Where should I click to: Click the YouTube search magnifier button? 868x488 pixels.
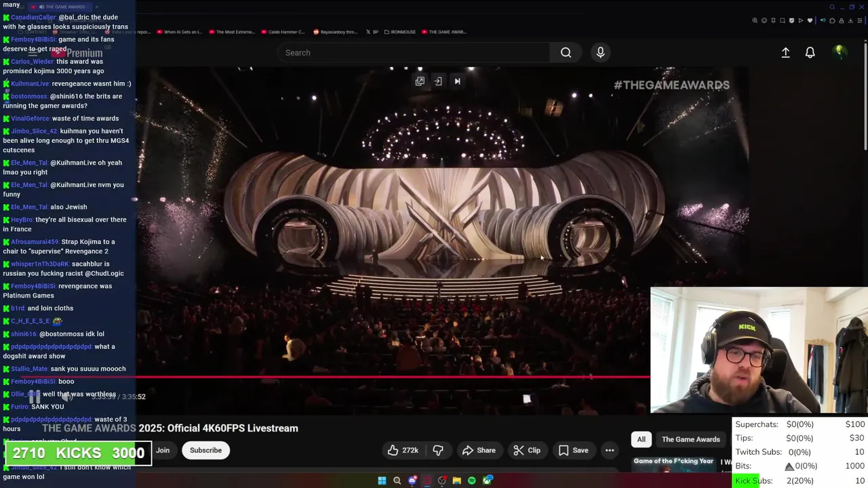(566, 52)
